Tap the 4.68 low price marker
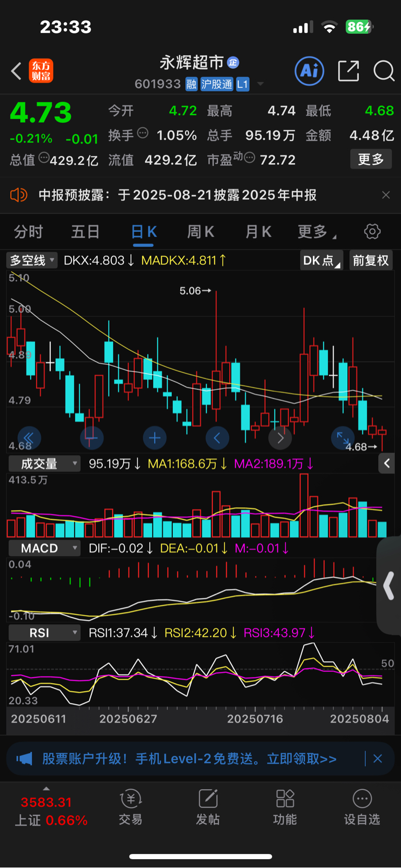401x868 pixels. coord(361,447)
